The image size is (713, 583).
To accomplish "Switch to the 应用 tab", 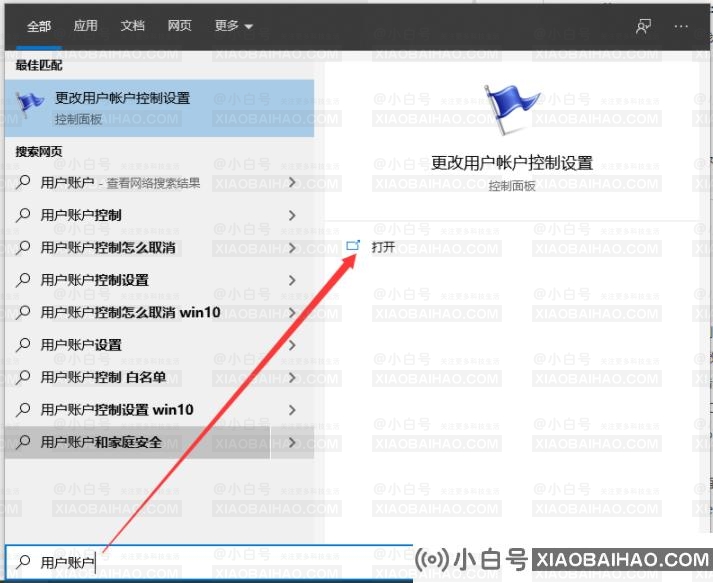I will click(x=85, y=26).
